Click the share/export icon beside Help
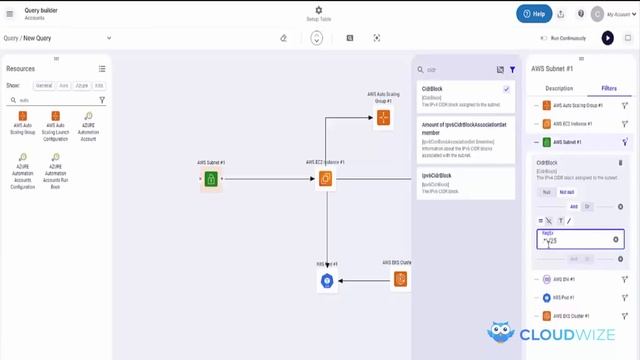The height and width of the screenshot is (360, 640). (561, 14)
